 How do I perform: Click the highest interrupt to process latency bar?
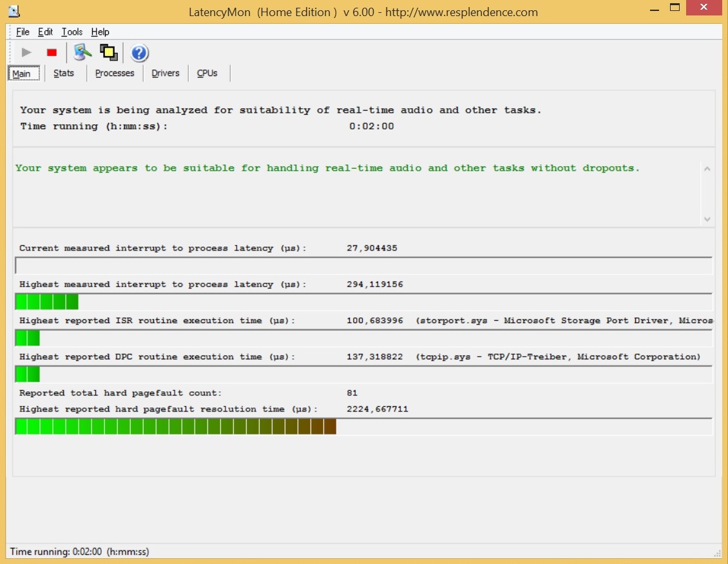pos(363,302)
